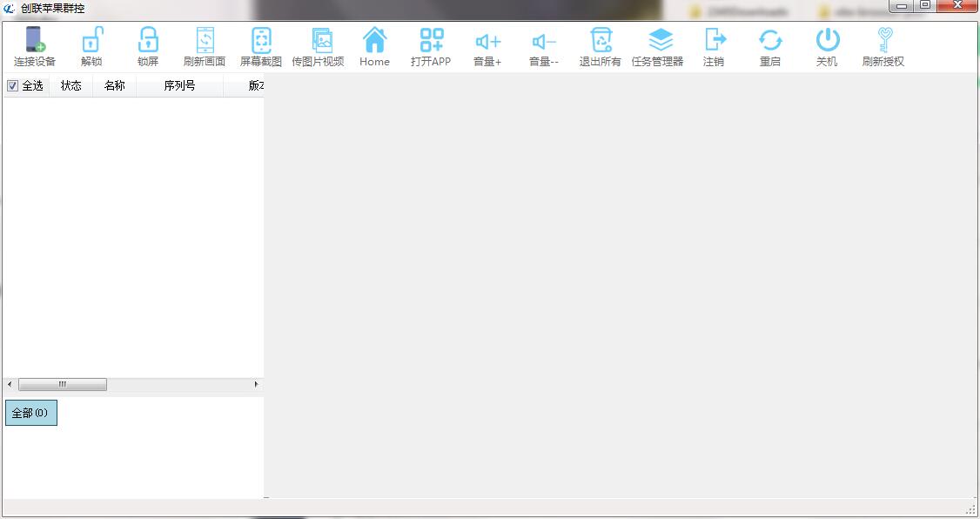Click the 注销 logout icon
This screenshot has width=980, height=519.
(714, 41)
